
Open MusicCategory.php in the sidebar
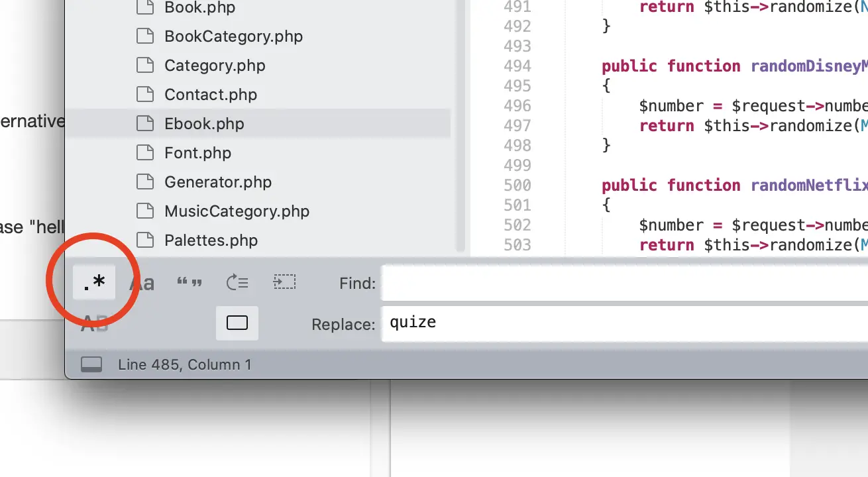coord(237,211)
